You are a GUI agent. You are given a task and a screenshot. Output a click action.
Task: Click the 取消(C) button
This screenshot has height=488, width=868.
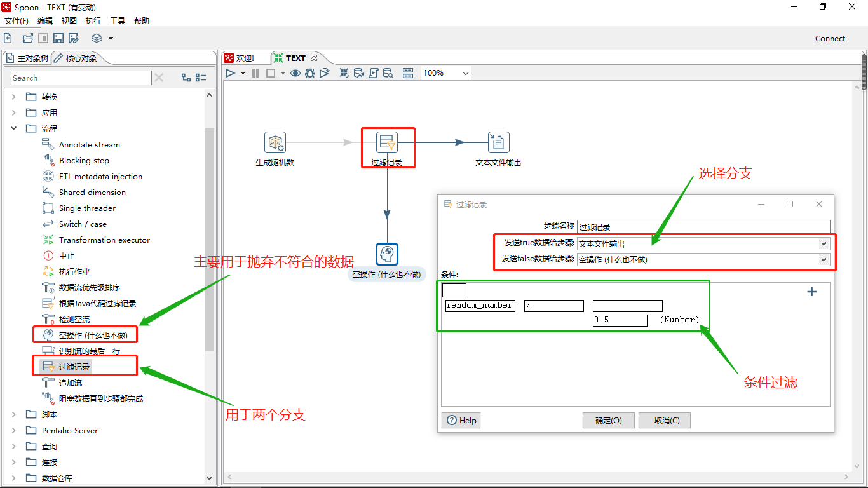(665, 421)
